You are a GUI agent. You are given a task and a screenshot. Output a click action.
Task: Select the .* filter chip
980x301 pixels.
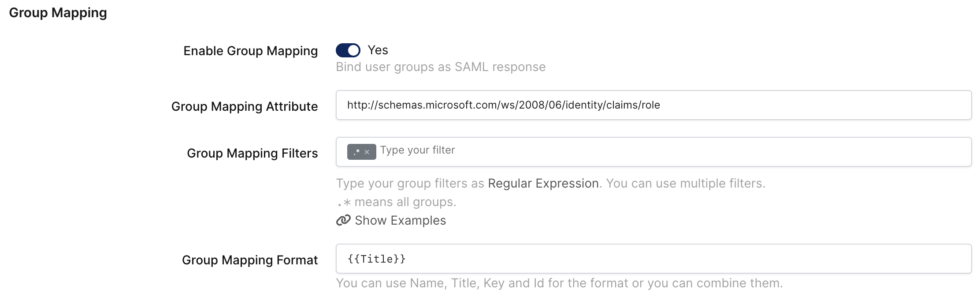(356, 152)
